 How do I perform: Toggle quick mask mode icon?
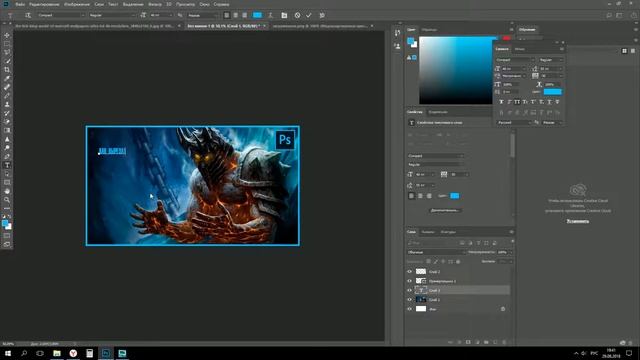(x=7, y=236)
